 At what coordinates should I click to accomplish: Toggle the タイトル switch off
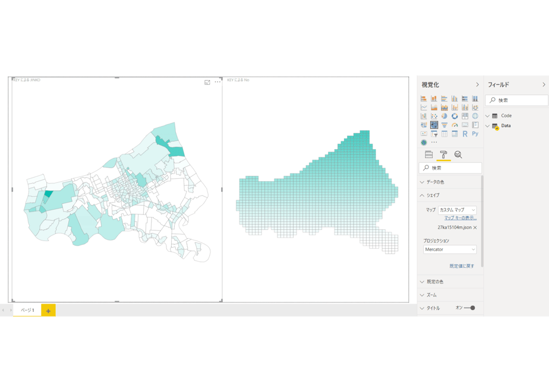click(x=469, y=308)
